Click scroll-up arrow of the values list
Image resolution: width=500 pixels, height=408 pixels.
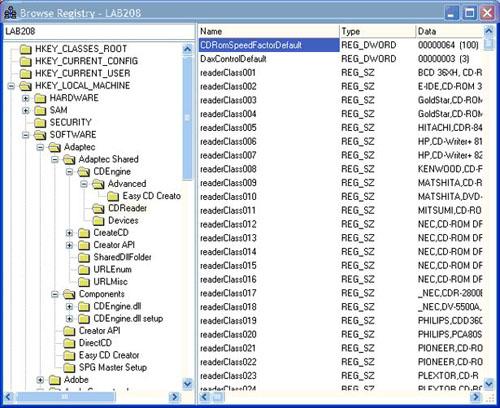click(488, 31)
